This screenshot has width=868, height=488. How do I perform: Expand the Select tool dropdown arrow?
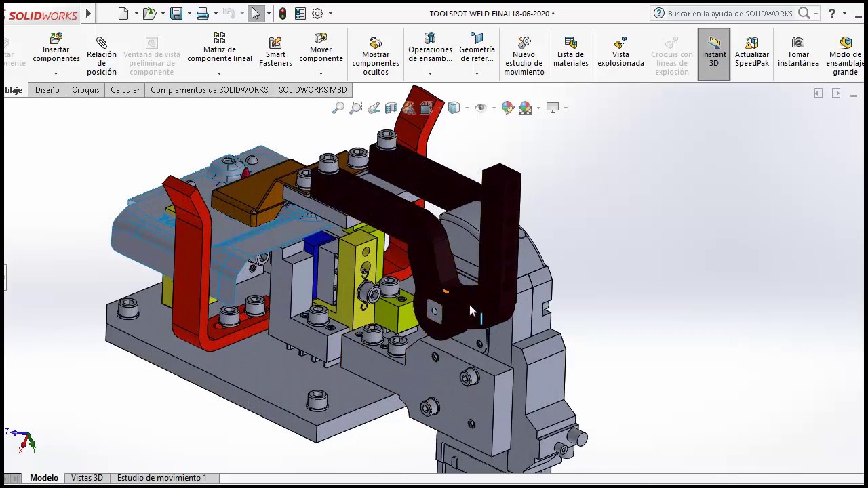point(269,14)
